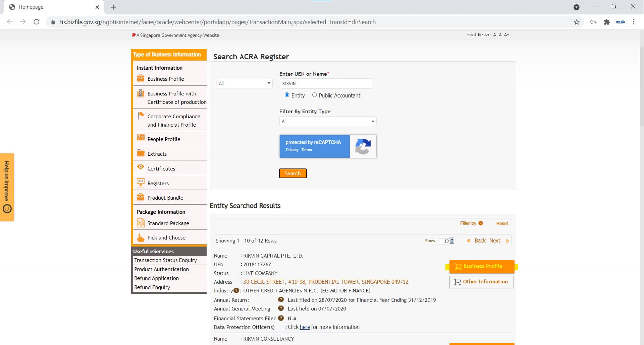Click the Extracts folder icon

tap(141, 153)
